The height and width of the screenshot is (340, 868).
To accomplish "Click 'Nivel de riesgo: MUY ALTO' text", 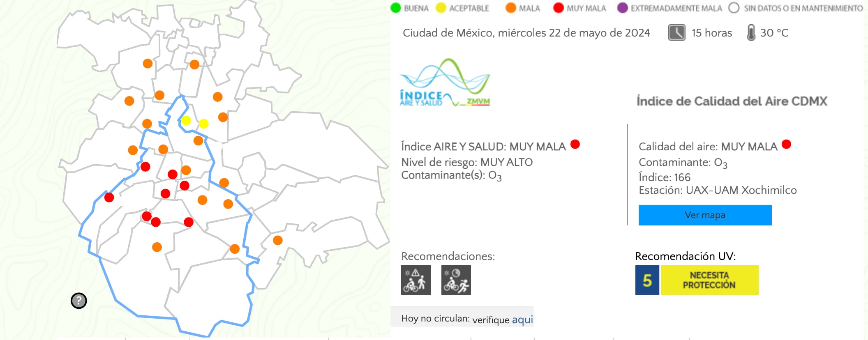I will (x=467, y=162).
